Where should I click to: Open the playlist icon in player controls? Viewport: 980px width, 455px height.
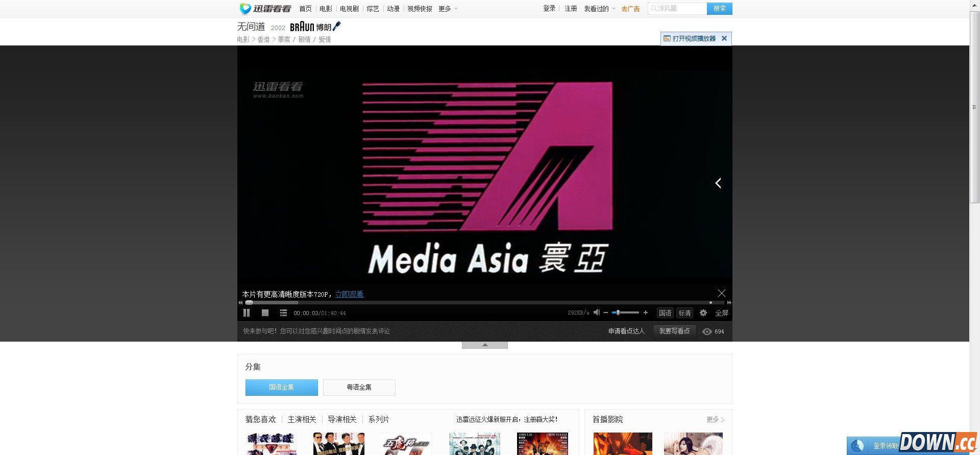point(283,313)
